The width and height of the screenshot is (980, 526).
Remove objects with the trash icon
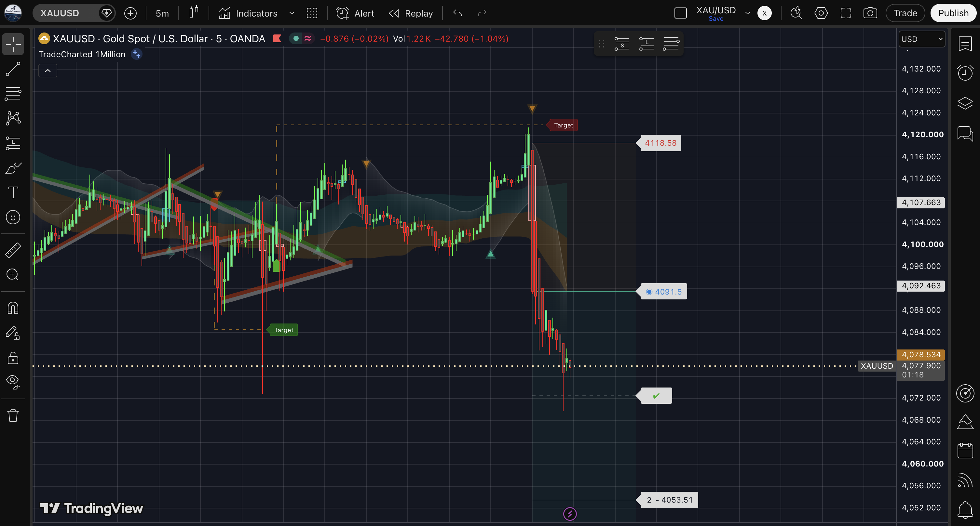(13, 415)
